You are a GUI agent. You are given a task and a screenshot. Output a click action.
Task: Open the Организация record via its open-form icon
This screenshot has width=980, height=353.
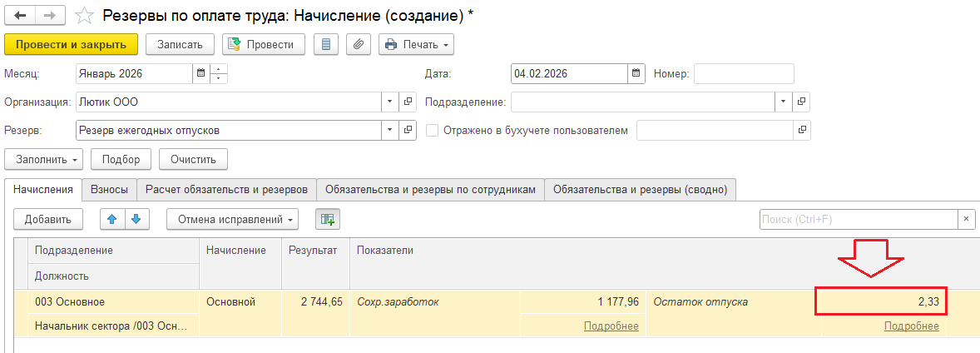[x=408, y=102]
